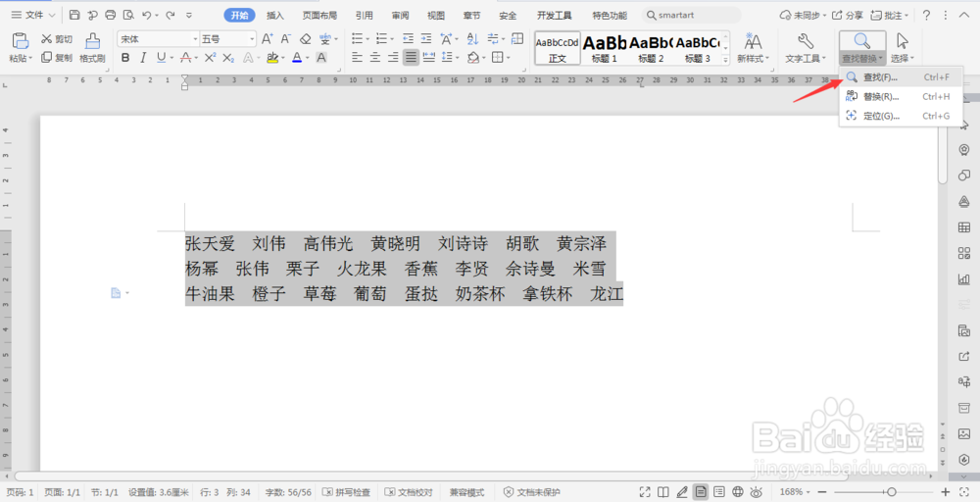Apply distributed alignment

coord(429,58)
